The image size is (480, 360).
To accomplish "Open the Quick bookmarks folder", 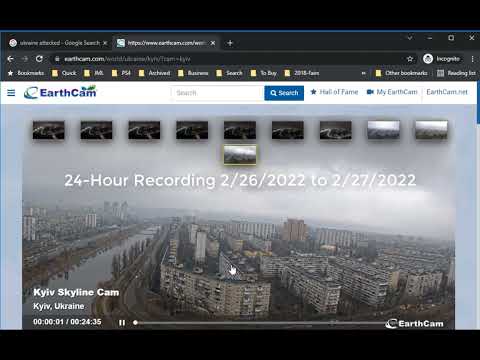I will pyautogui.click(x=64, y=73).
